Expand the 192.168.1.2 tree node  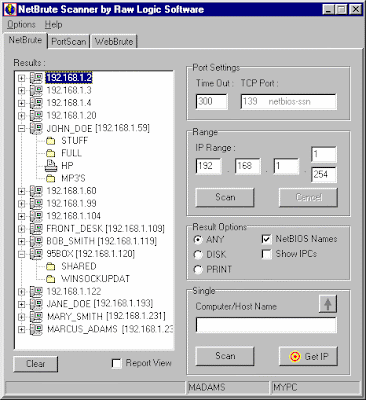[22, 78]
